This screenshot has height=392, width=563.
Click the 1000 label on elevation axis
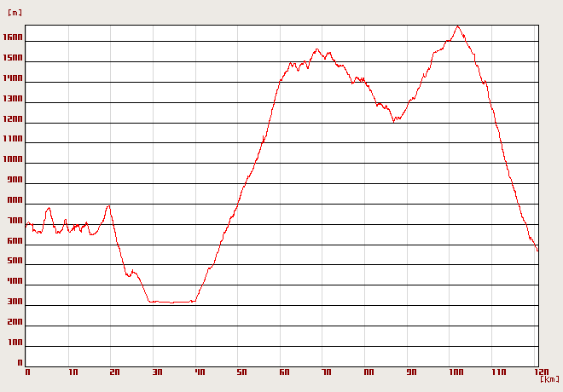(13, 159)
